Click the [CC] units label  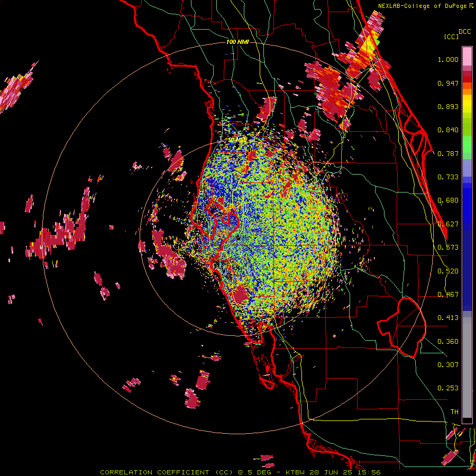click(x=451, y=36)
